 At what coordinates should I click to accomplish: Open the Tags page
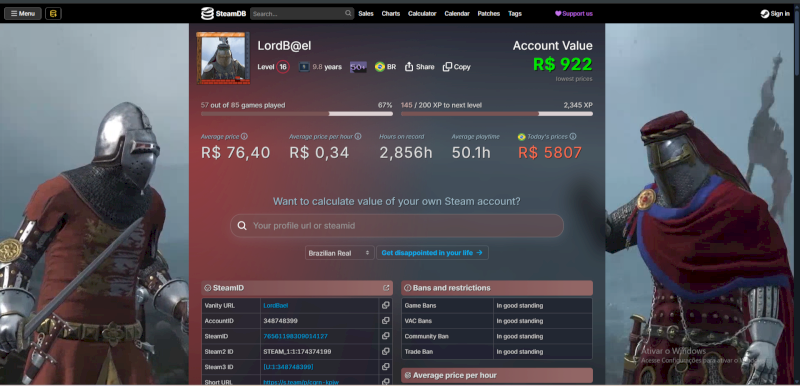(x=515, y=14)
